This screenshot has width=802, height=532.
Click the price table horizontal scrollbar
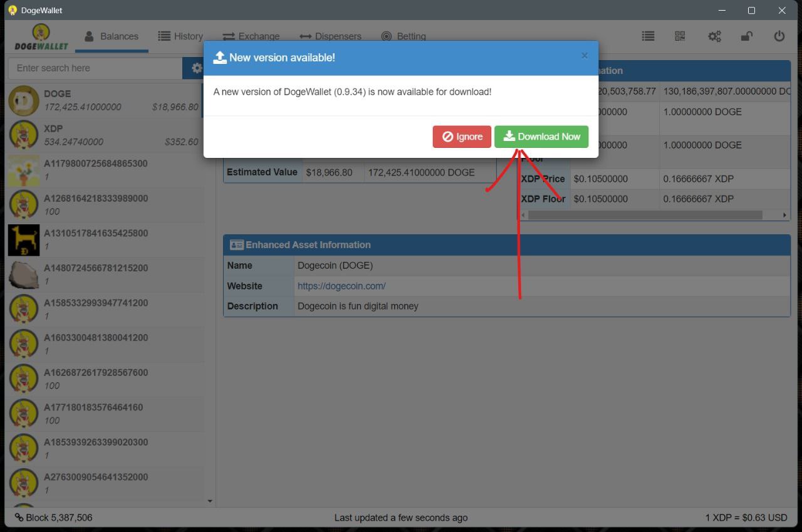pyautogui.click(x=645, y=215)
